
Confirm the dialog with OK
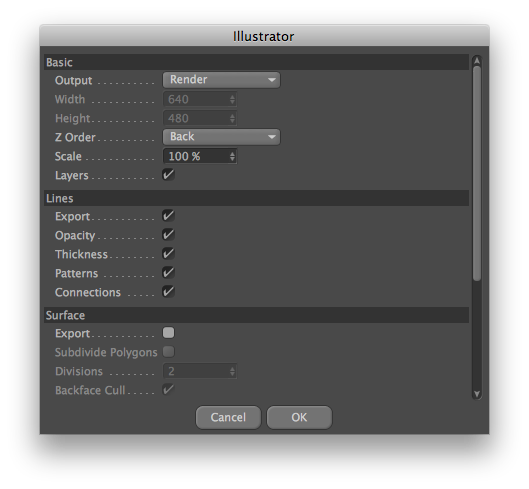[x=299, y=417]
